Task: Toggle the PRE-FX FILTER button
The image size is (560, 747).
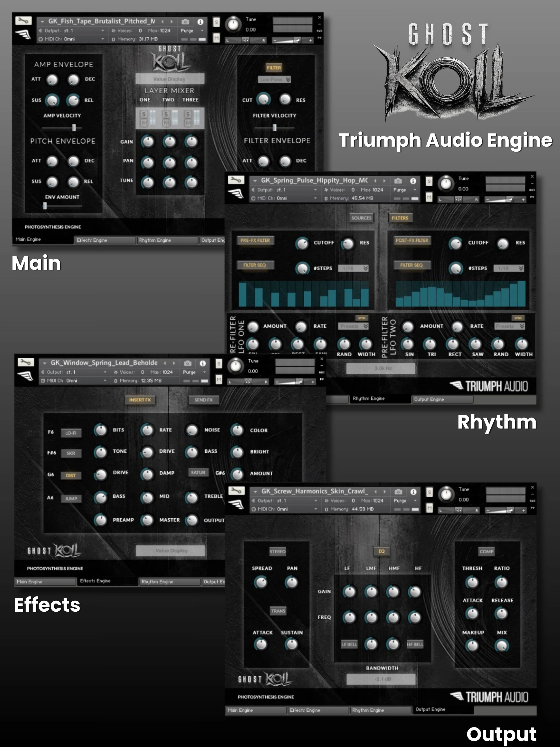Action: pos(255,240)
